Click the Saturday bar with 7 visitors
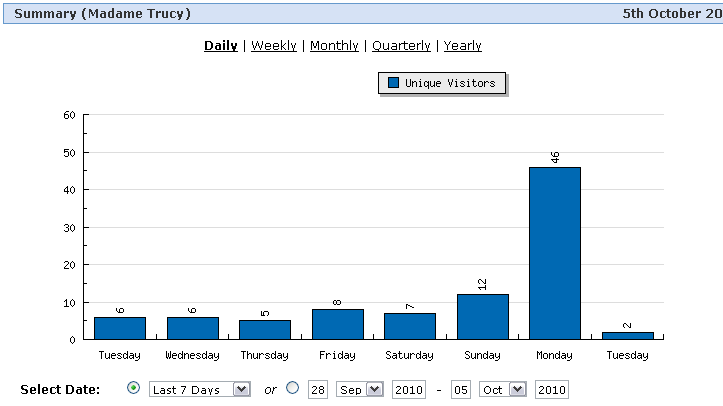723x406 pixels. click(x=410, y=326)
